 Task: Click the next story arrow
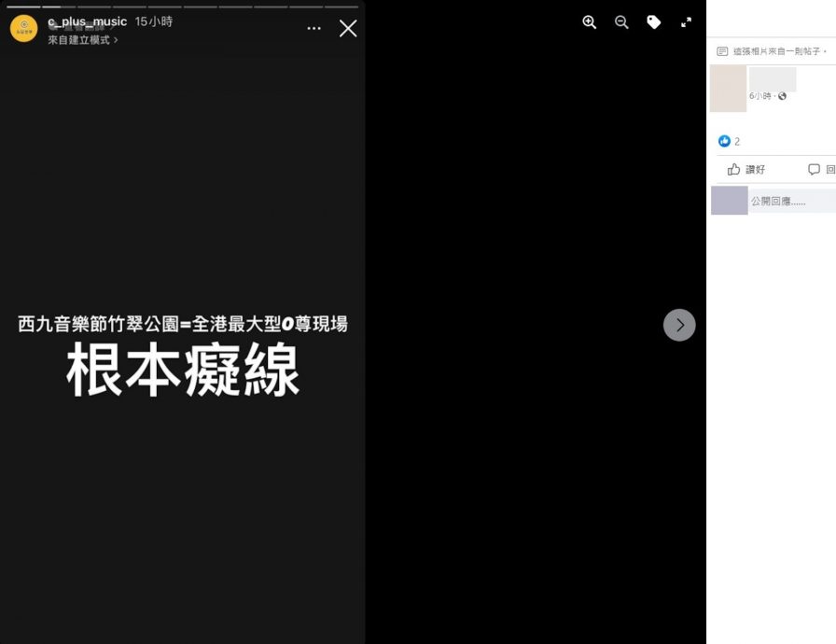click(x=679, y=325)
